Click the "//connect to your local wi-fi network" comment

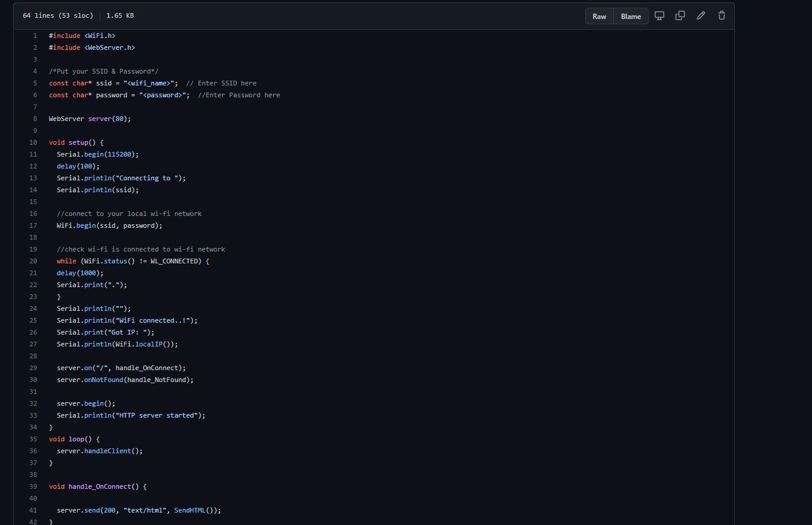[129, 214]
